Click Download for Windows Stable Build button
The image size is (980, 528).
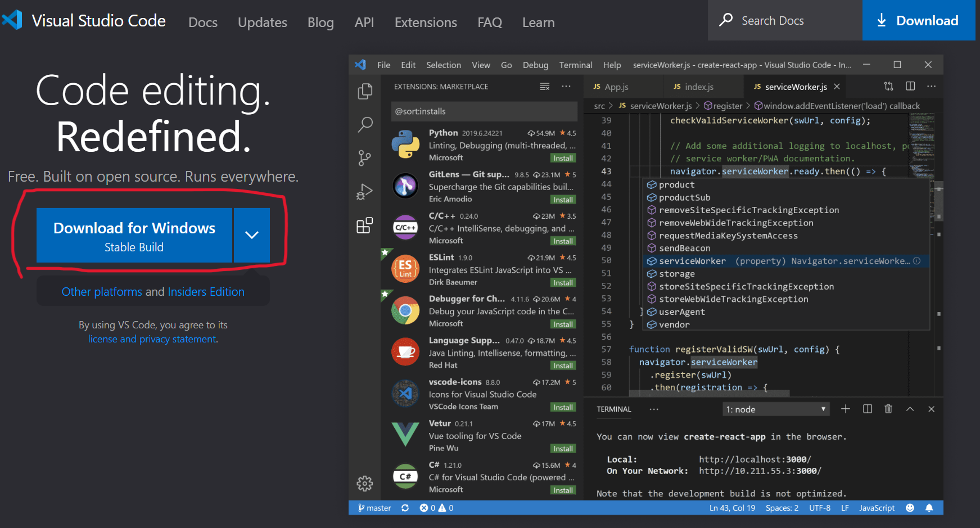134,236
